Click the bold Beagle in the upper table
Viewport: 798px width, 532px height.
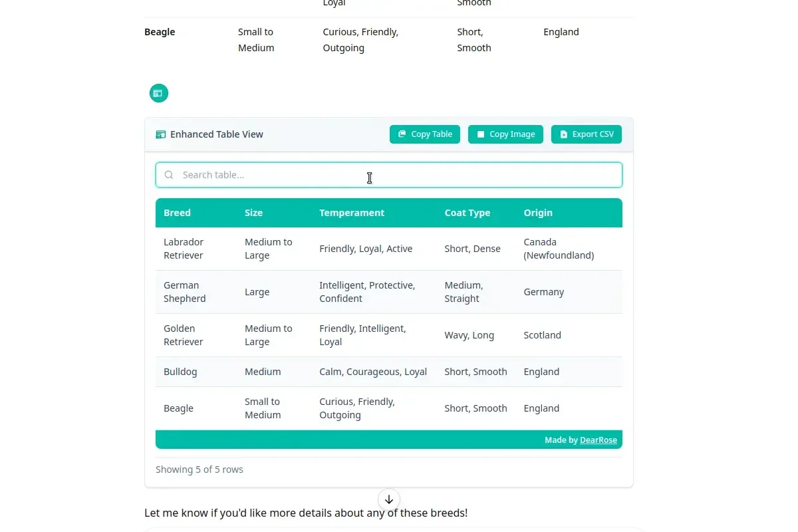tap(160, 32)
